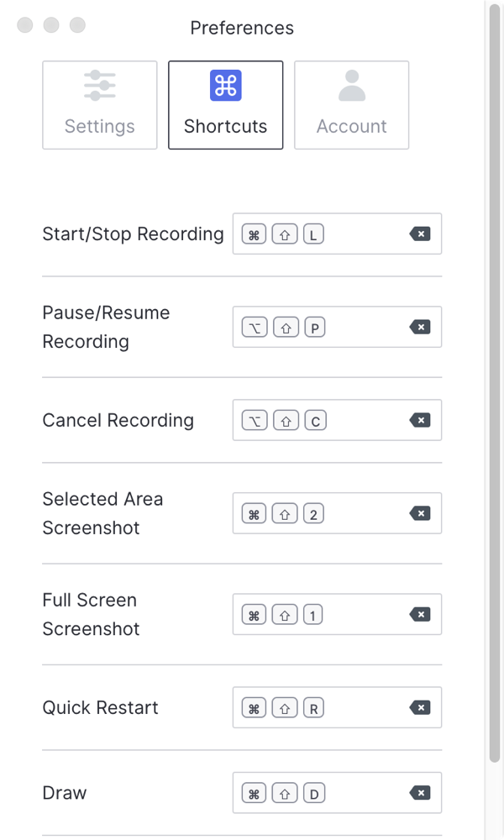
Task: Edit the Cancel Recording shortcut field
Action: click(x=361, y=421)
